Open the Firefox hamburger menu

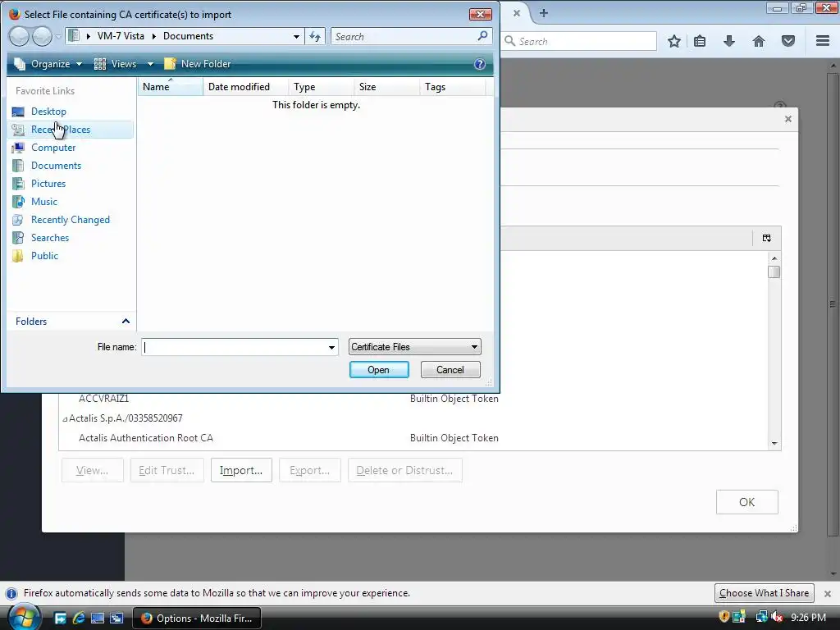[x=823, y=41]
